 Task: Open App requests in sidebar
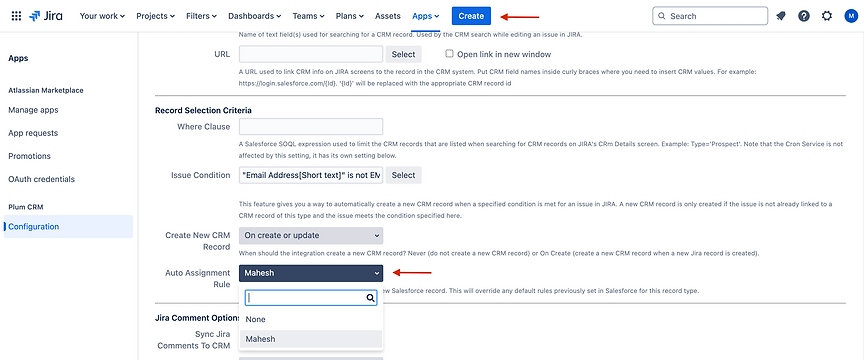click(x=33, y=133)
